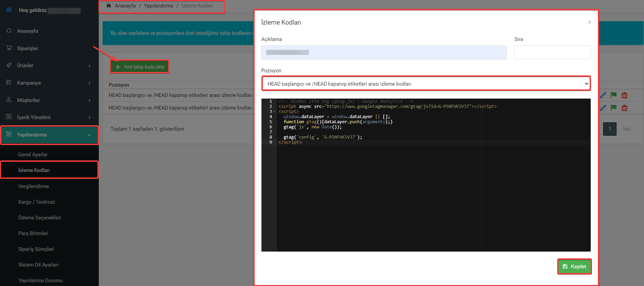Click the İleri next page link

tap(627, 129)
